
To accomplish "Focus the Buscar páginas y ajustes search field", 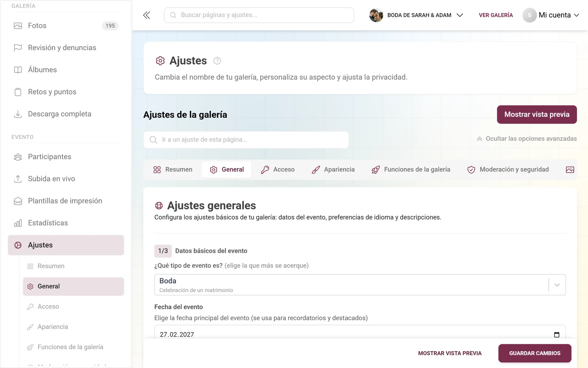I will pos(259,15).
